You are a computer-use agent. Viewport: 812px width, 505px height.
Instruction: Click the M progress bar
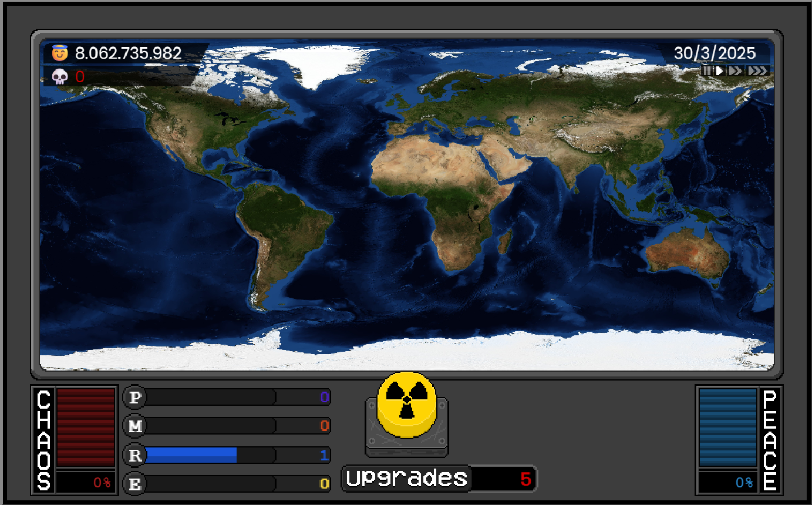210,426
